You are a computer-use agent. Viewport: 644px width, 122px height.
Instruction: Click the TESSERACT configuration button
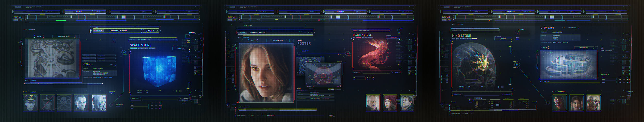(181, 48)
